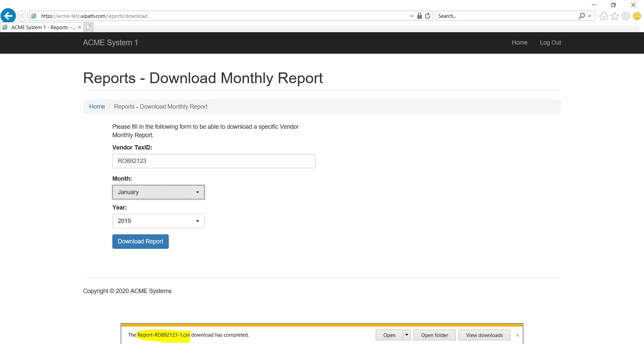Click the View downloads button

click(x=484, y=335)
